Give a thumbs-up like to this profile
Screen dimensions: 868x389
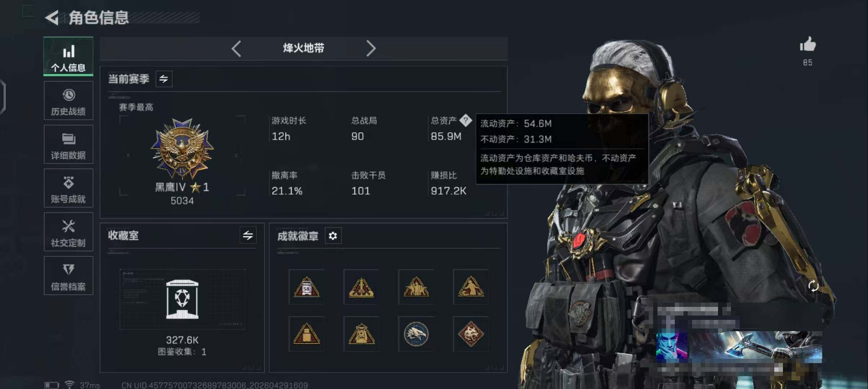pos(807,45)
